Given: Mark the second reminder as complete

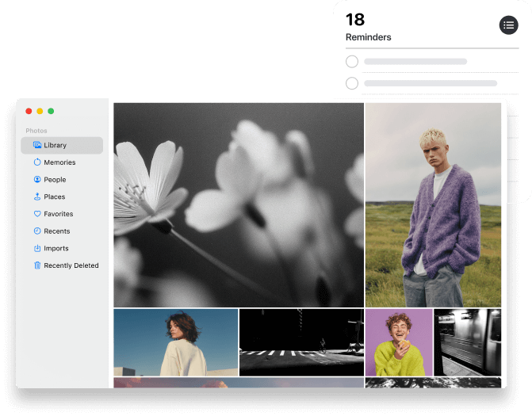Looking at the screenshot, I should (x=352, y=83).
